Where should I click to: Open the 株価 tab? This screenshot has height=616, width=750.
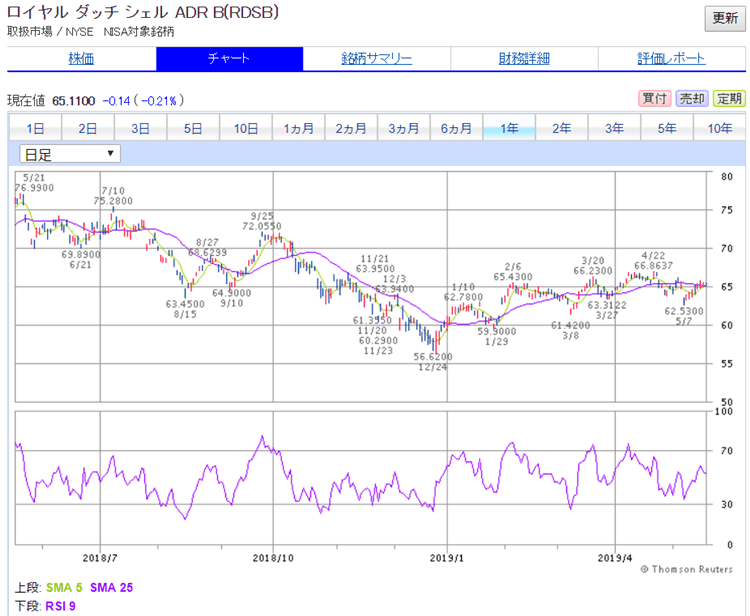81,59
